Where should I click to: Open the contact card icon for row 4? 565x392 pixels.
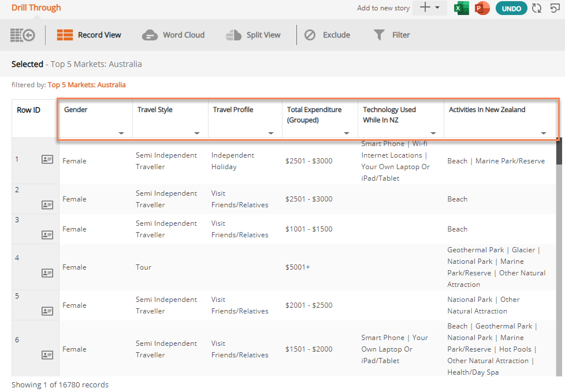[x=47, y=274]
